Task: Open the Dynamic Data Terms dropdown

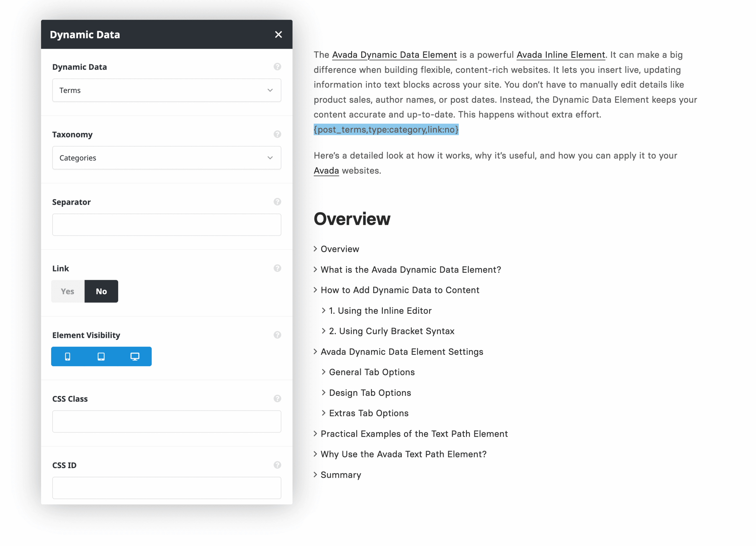Action: tap(167, 90)
